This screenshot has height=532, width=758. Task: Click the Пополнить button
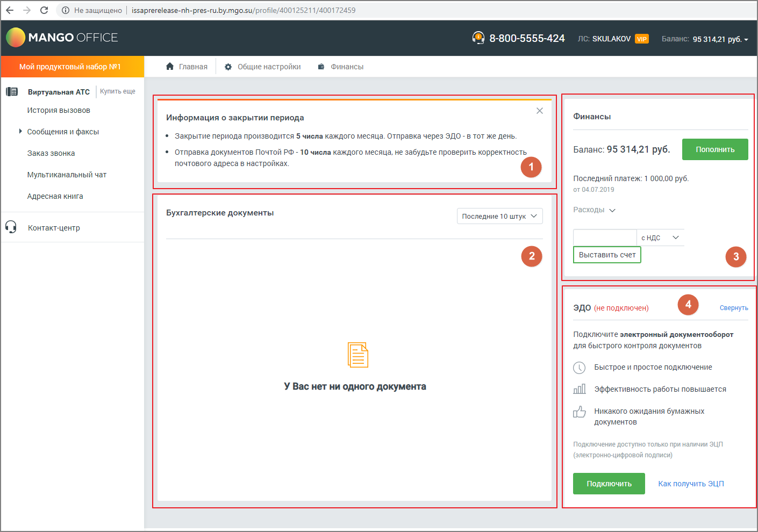click(x=715, y=149)
